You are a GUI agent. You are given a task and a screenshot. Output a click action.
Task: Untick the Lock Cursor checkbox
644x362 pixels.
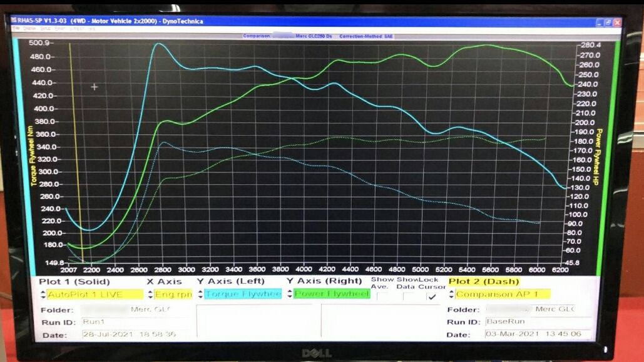click(432, 296)
